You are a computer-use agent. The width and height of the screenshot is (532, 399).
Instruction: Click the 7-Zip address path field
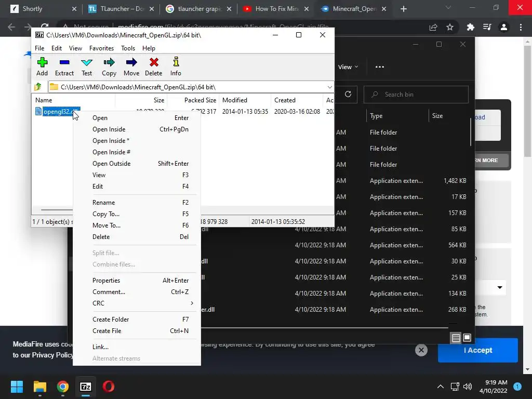(191, 87)
